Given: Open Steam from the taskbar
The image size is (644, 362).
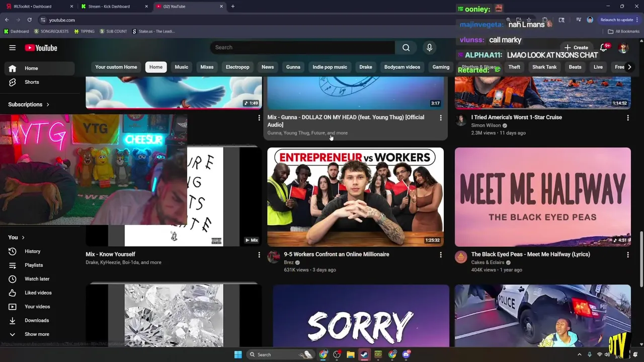Looking at the screenshot, I should tap(364, 354).
